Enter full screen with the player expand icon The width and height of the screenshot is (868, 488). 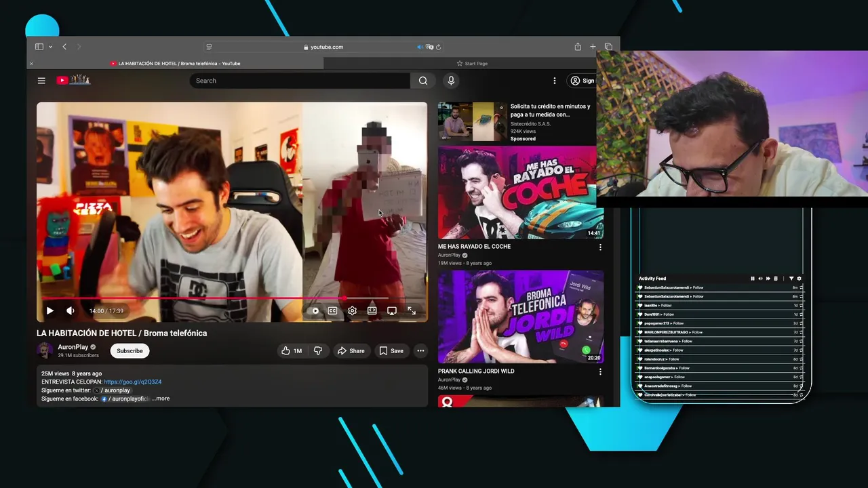[412, 310]
